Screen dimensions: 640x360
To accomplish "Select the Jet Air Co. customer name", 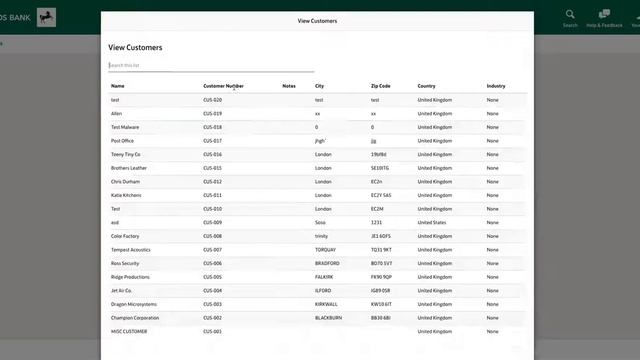I will [x=121, y=291].
